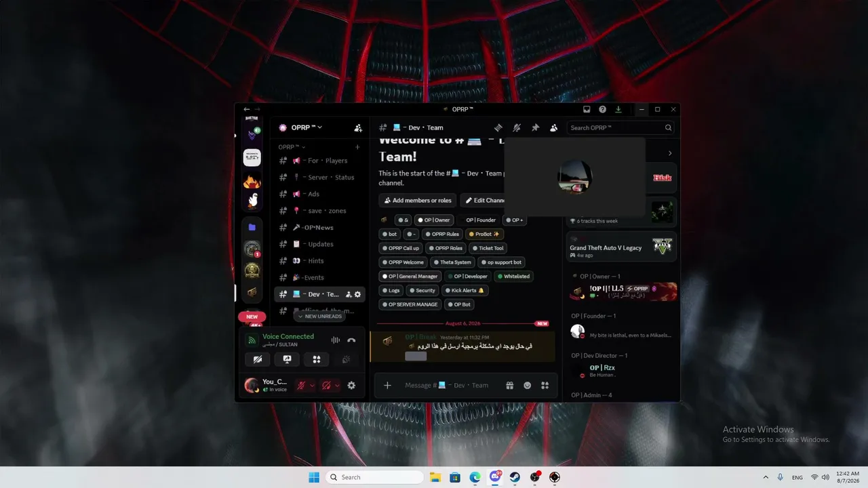
Task: Type in the Message Dev · Team box
Action: tap(447, 385)
